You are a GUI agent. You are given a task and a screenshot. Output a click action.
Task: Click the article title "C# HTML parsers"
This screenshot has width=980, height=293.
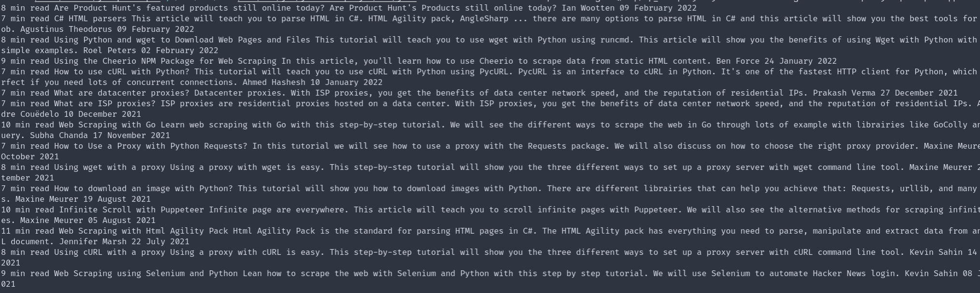90,19
